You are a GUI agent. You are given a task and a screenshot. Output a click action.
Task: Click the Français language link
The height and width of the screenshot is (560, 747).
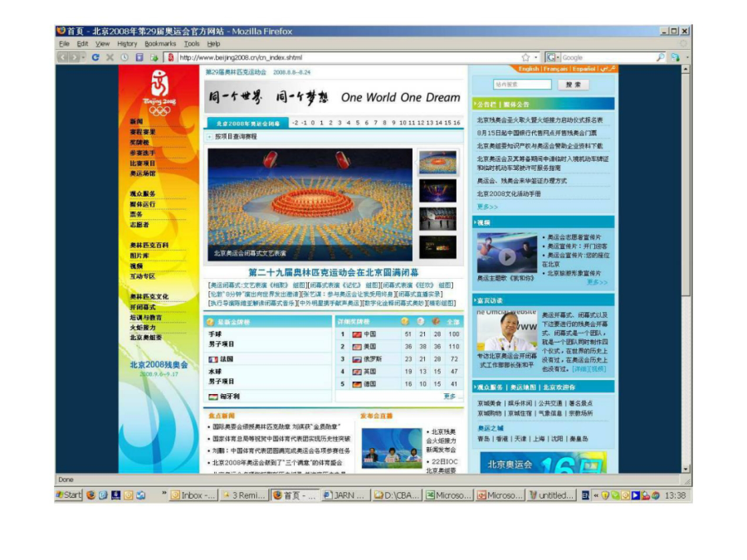click(x=556, y=69)
